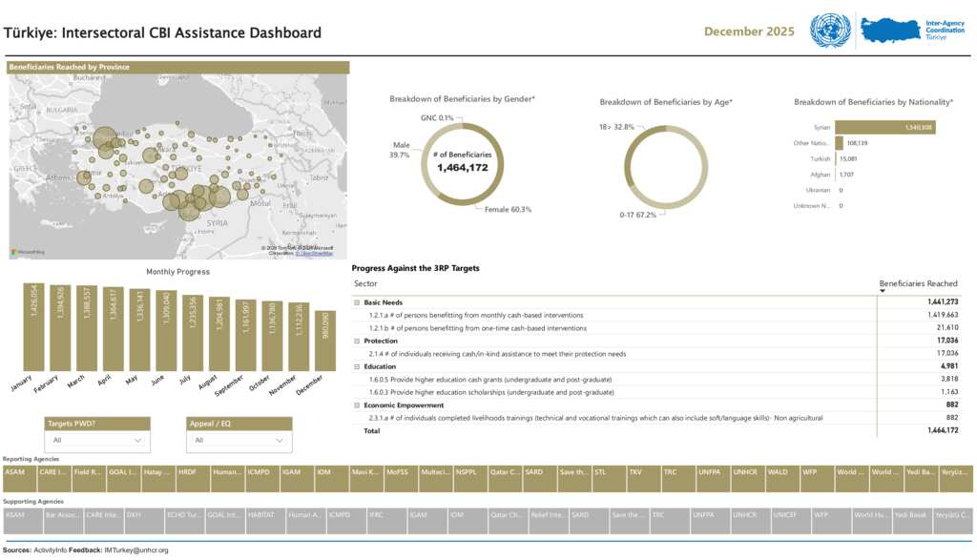Collapse the Education sector row

(357, 366)
